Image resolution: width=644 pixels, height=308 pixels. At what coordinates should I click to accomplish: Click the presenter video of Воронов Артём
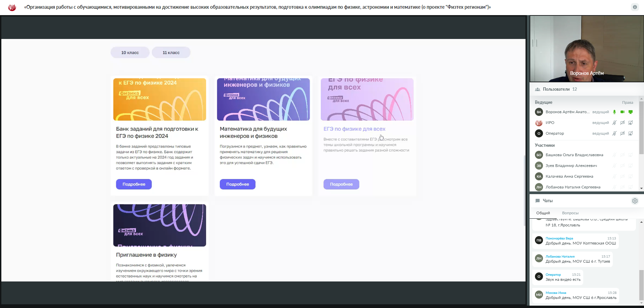tap(587, 49)
